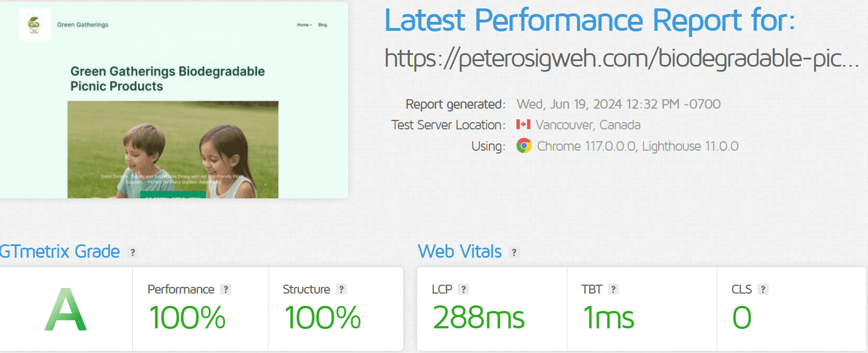Click the 1ms TBT value

tap(608, 318)
